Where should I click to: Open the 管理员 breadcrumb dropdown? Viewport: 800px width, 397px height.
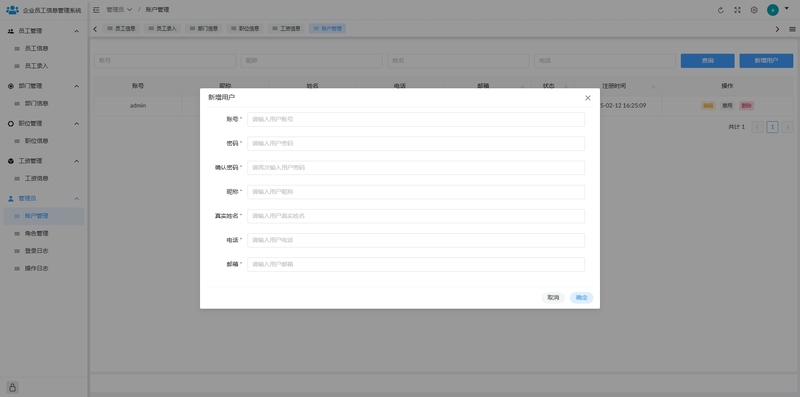pos(119,10)
